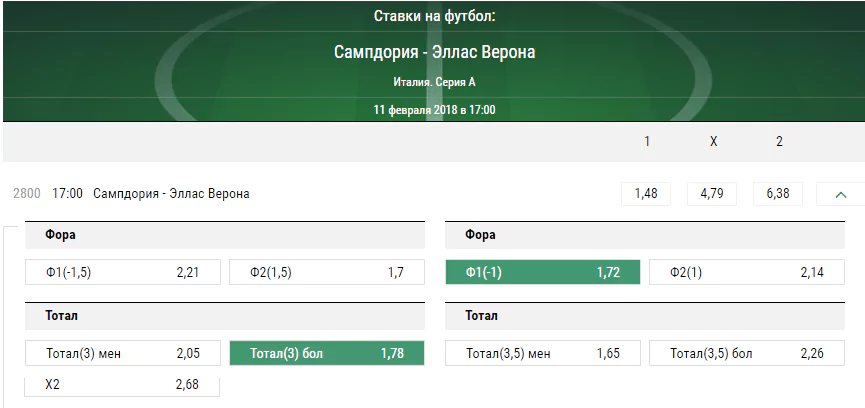The image size is (865, 408).
Task: Select home win odds 1,48
Action: pyautogui.click(x=646, y=194)
